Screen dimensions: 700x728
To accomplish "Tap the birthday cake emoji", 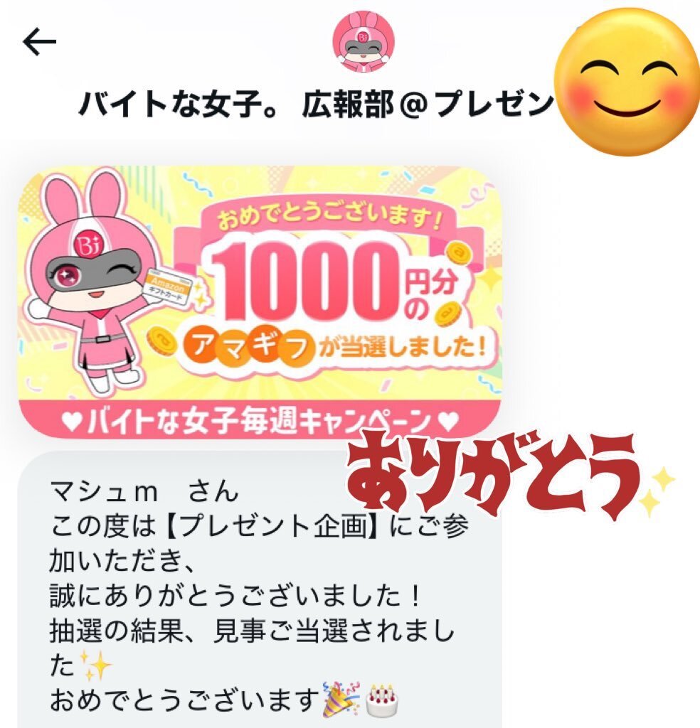I will (382, 701).
